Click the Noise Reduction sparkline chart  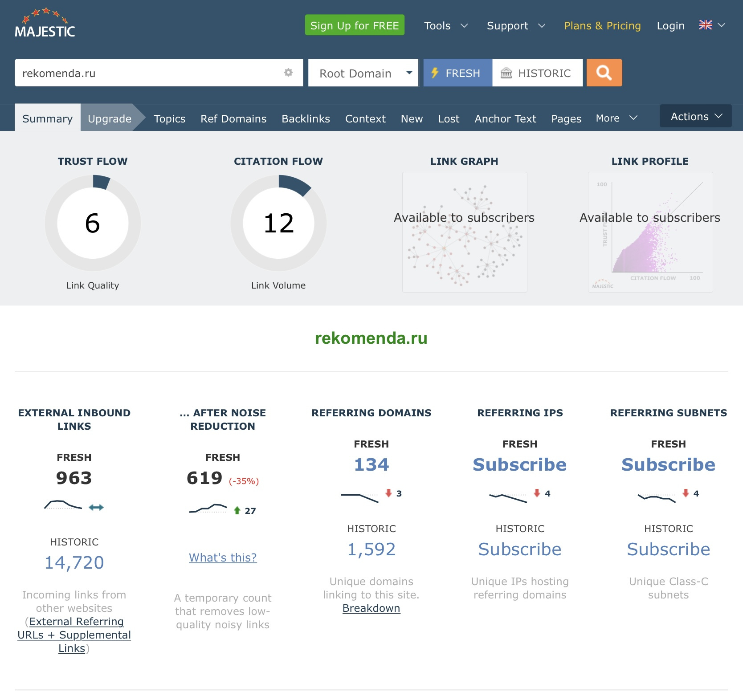(x=208, y=509)
